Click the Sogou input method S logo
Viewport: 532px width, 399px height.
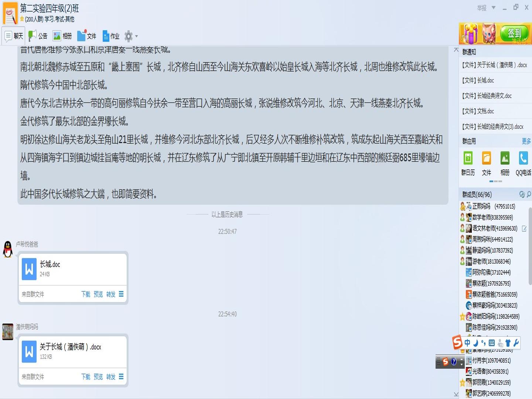[x=457, y=342]
